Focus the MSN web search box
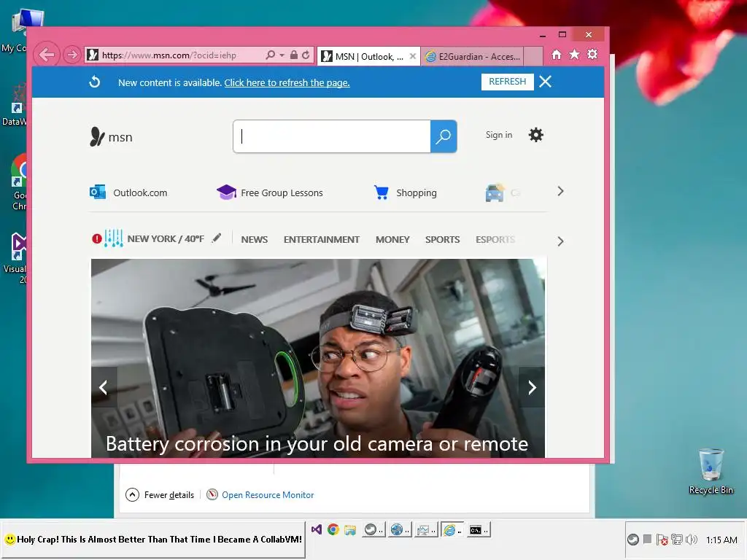 click(332, 136)
